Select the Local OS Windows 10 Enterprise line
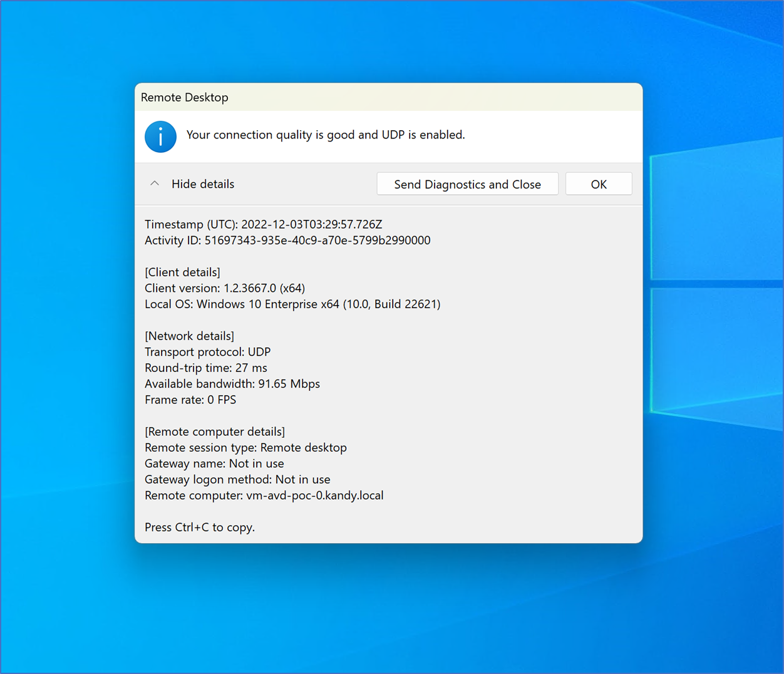Screen dimensions: 784x674 pyautogui.click(x=292, y=304)
